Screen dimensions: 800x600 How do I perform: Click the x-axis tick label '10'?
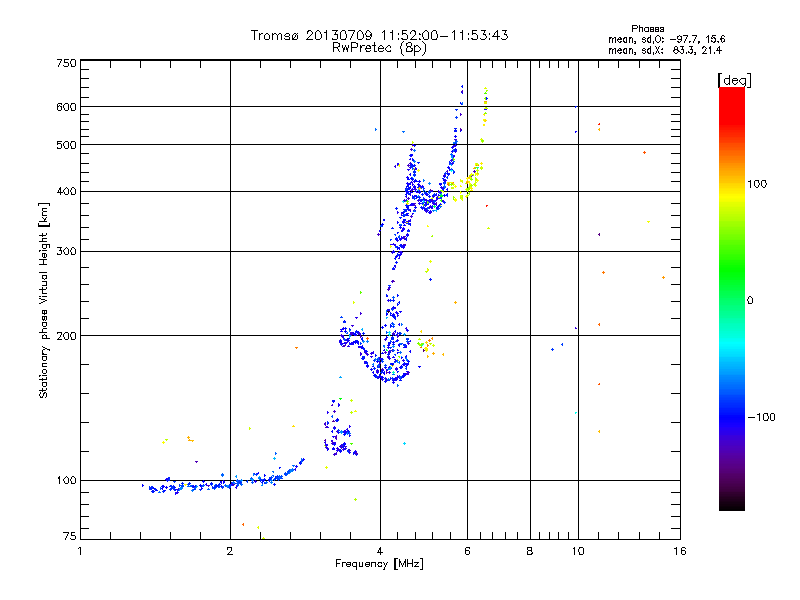pos(578,551)
